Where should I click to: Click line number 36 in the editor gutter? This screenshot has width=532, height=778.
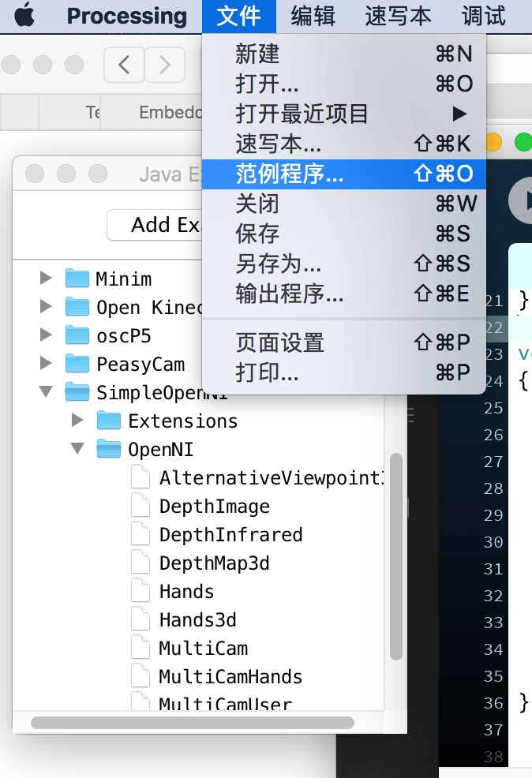(493, 702)
